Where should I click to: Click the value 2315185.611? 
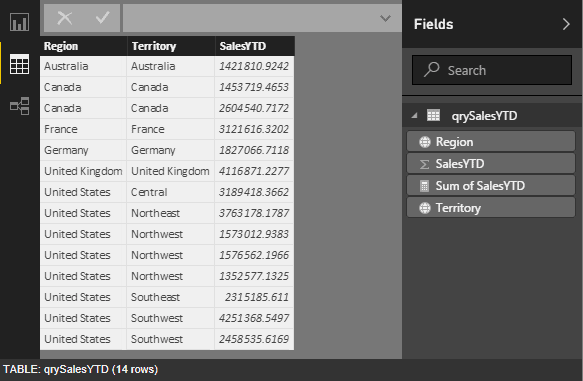click(x=257, y=297)
